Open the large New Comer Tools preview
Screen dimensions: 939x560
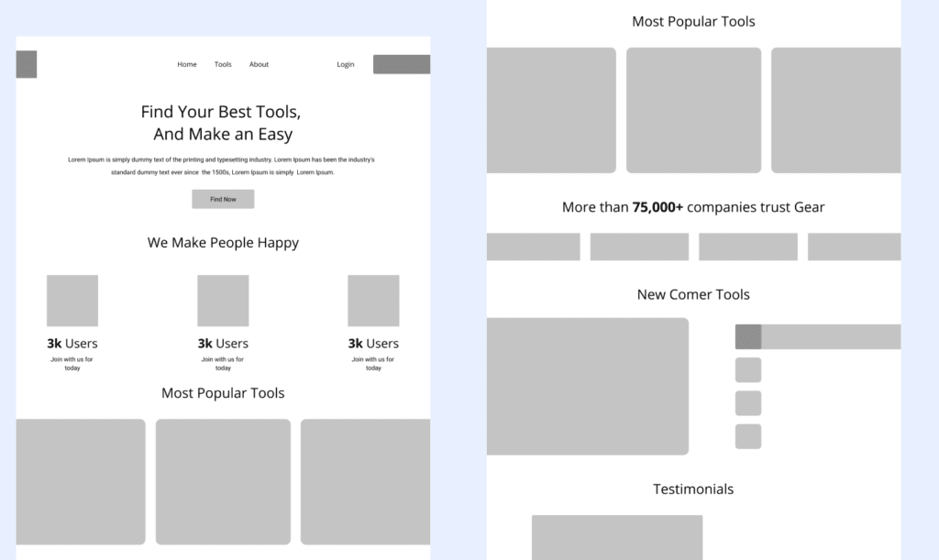tap(588, 387)
